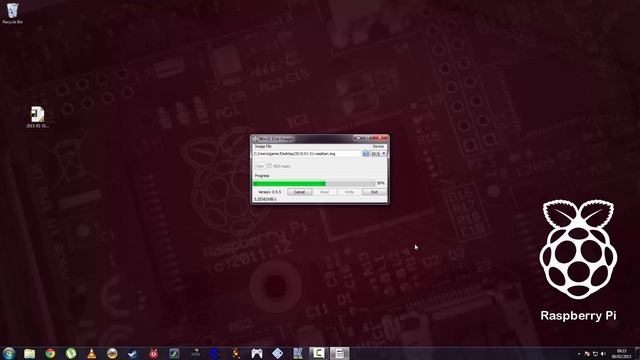
Task: Open the green checkmark notepad taskbar icon
Action: 174,353
